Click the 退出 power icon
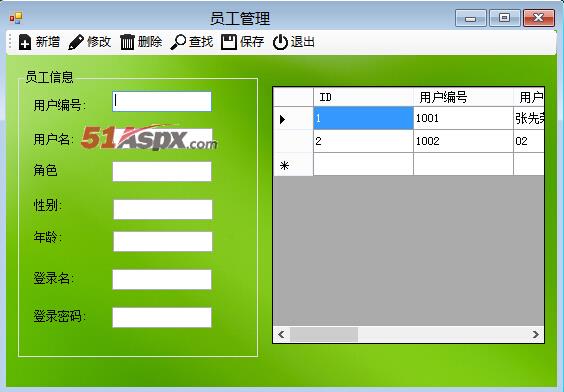Viewport: 564px width, 392px height. 280,42
